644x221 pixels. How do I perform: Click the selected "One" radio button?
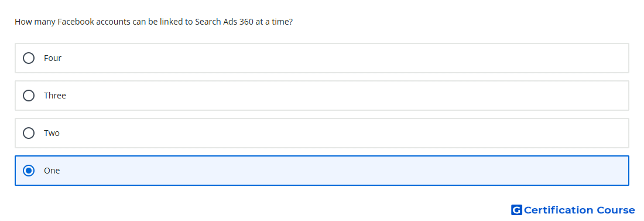(x=29, y=171)
